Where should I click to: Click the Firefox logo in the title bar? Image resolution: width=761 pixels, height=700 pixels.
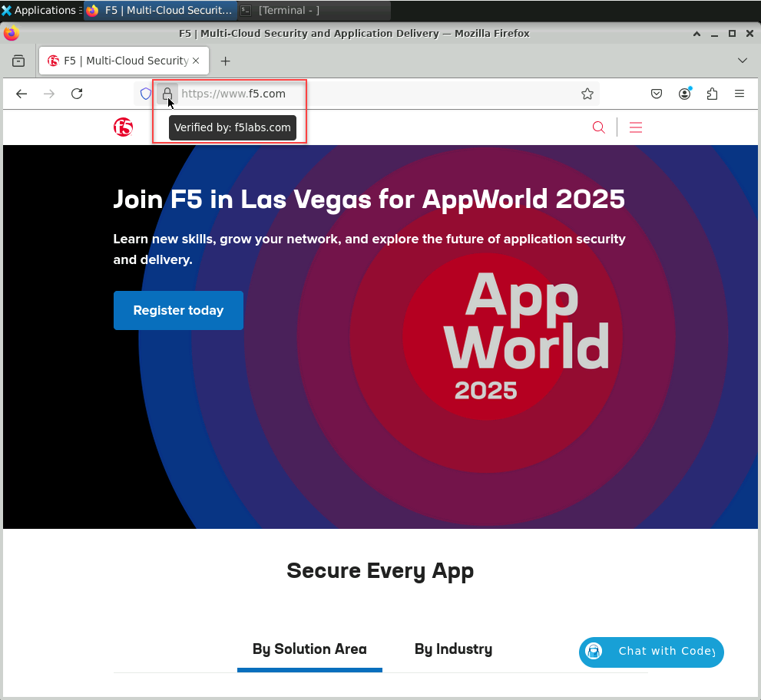12,33
